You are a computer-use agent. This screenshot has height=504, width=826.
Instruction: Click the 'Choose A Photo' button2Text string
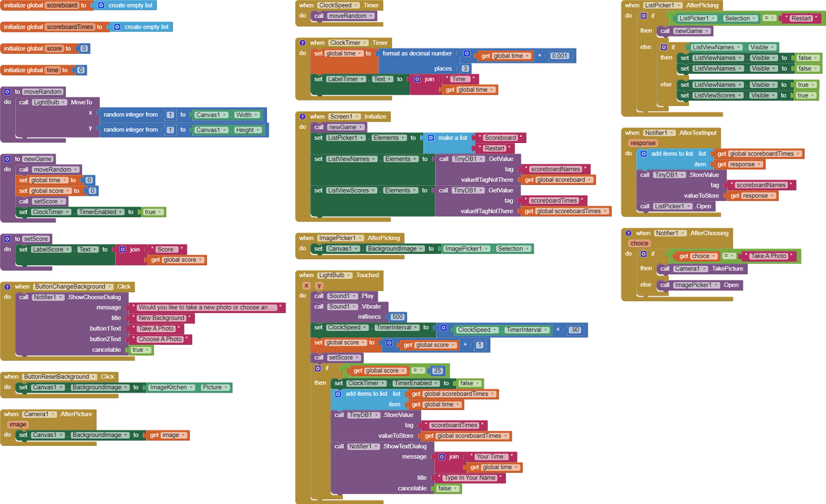tap(160, 339)
